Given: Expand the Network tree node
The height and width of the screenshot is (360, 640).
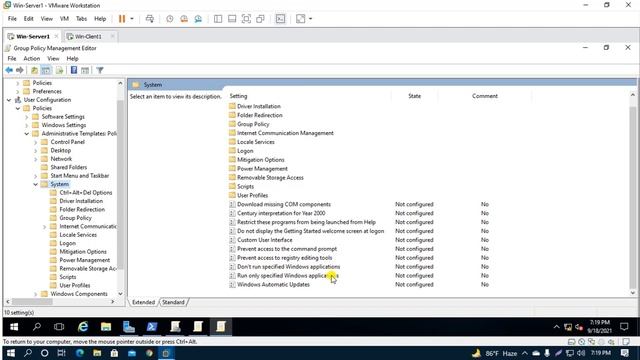Looking at the screenshot, I should [x=36, y=159].
